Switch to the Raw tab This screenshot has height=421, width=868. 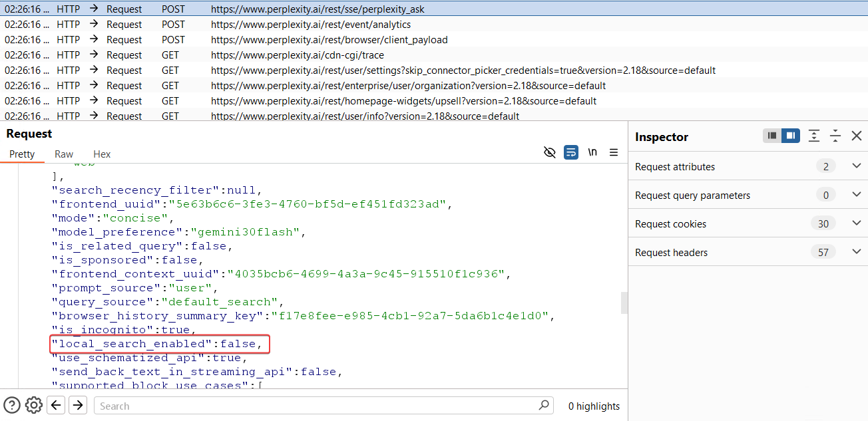point(63,154)
